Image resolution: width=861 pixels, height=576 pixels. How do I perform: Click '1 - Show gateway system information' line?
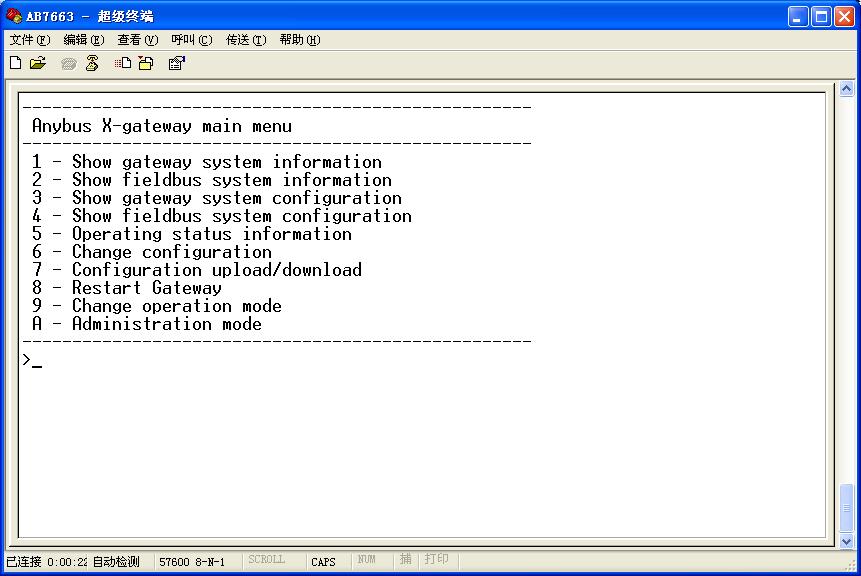(206, 162)
